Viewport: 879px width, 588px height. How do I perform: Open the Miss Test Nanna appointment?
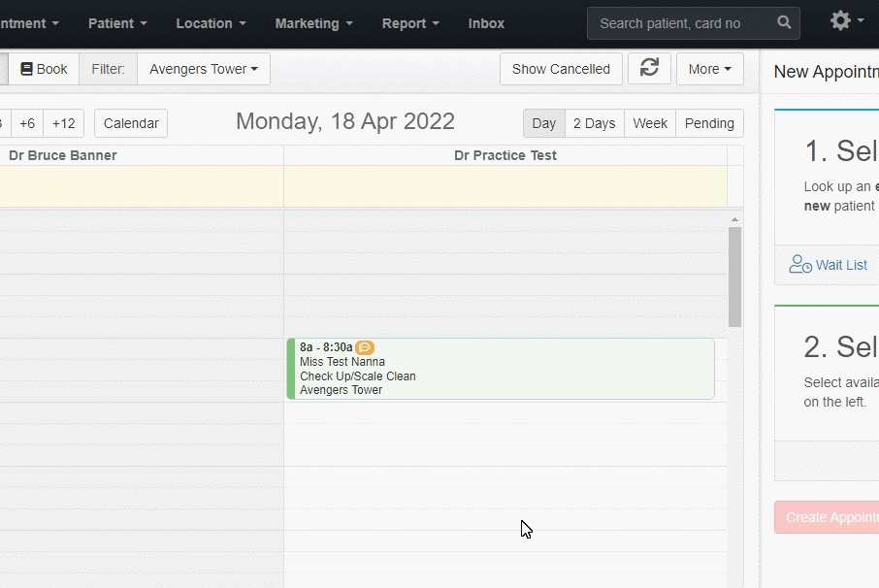coord(501,369)
